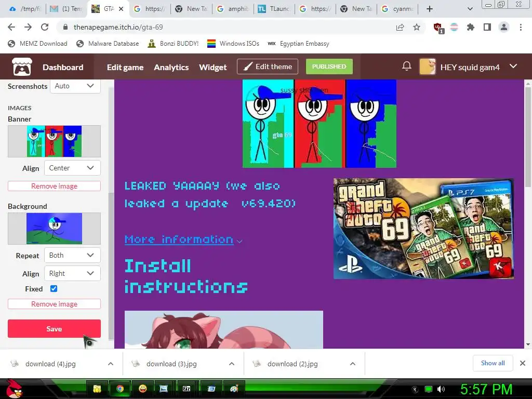The width and height of the screenshot is (532, 399).
Task: Expand download (4).jpg options
Action: pyautogui.click(x=111, y=364)
